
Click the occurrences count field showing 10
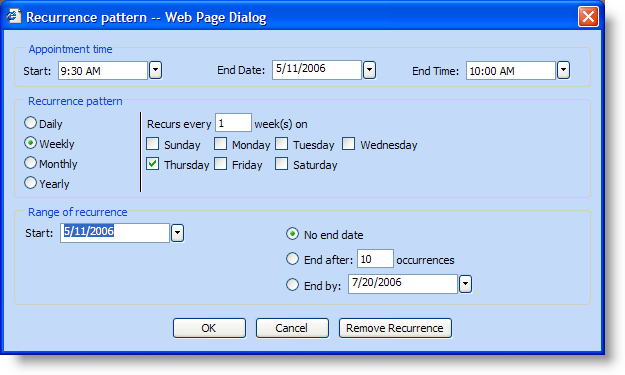[x=375, y=259]
